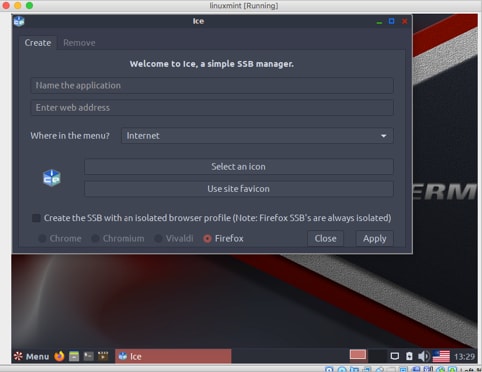This screenshot has height=372, width=482.
Task: Click the Ice app icon in the title bar
Action: 19,21
